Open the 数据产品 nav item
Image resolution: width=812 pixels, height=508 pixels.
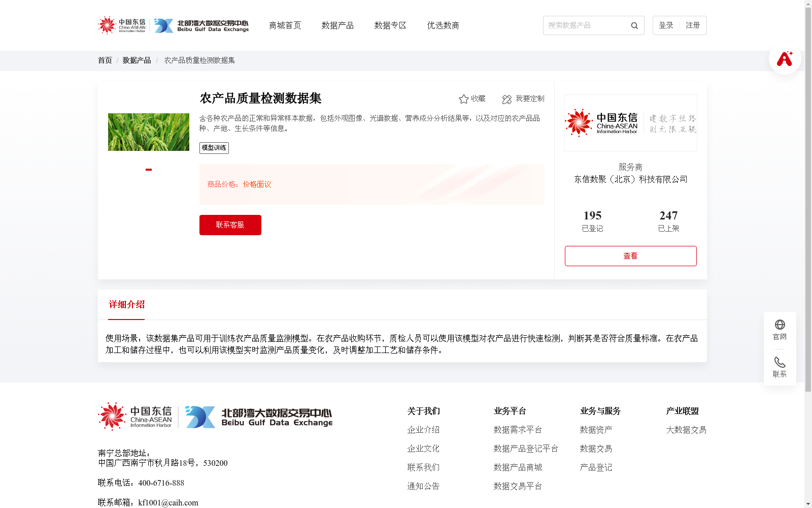coord(337,25)
